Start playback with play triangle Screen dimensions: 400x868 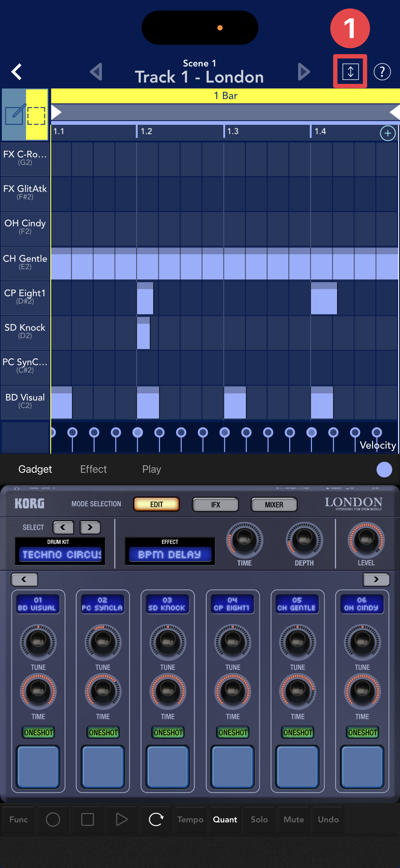(121, 819)
